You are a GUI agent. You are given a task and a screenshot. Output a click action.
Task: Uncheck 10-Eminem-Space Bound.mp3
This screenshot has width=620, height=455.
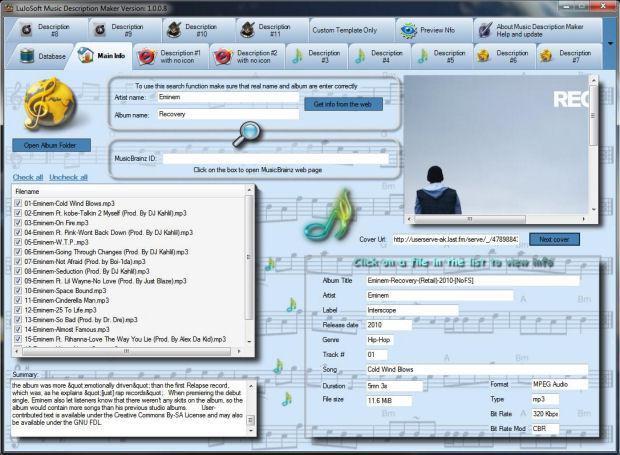(18, 291)
